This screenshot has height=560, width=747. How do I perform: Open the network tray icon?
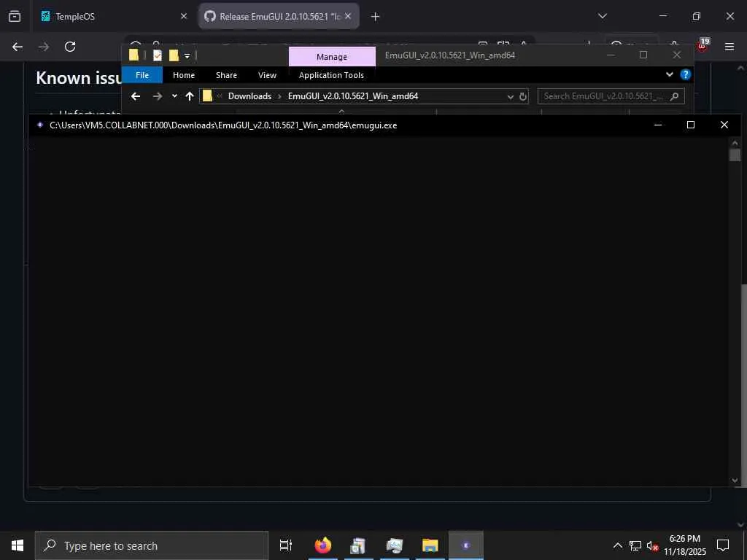[635, 545]
